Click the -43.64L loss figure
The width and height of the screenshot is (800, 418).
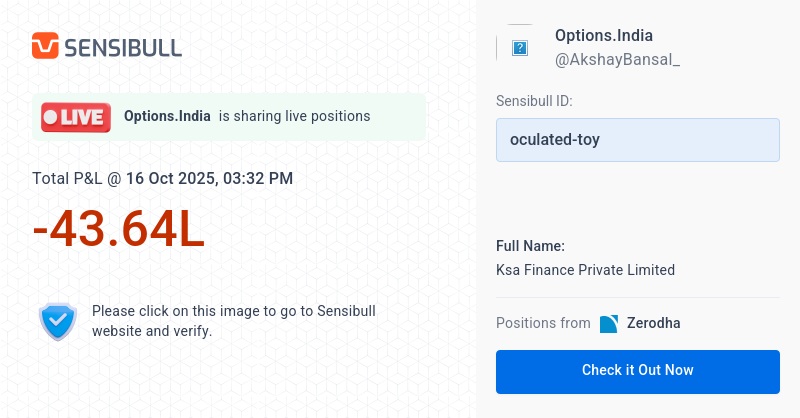click(119, 231)
